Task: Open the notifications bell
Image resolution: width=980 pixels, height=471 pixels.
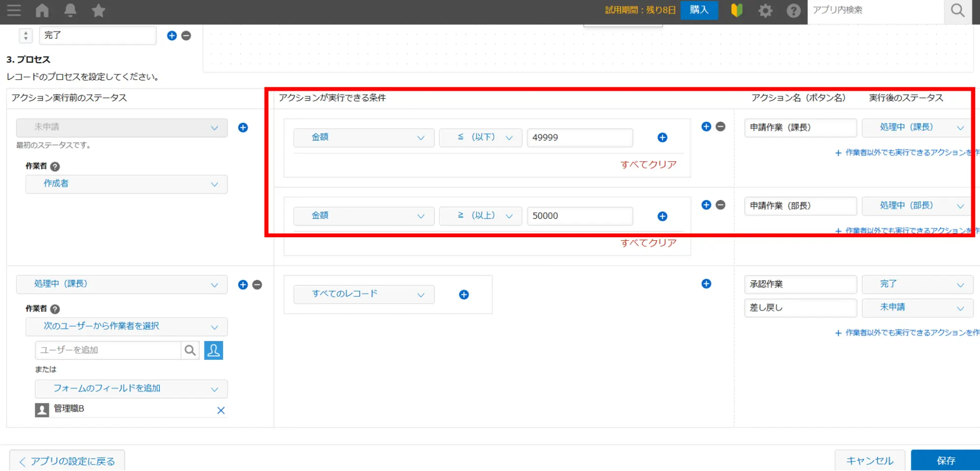Action: pos(70,10)
